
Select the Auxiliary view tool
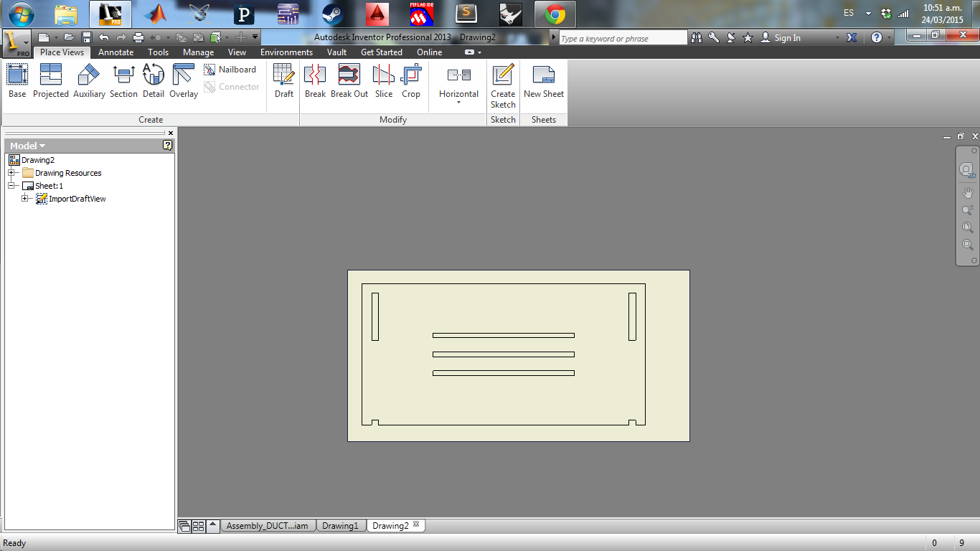click(89, 81)
